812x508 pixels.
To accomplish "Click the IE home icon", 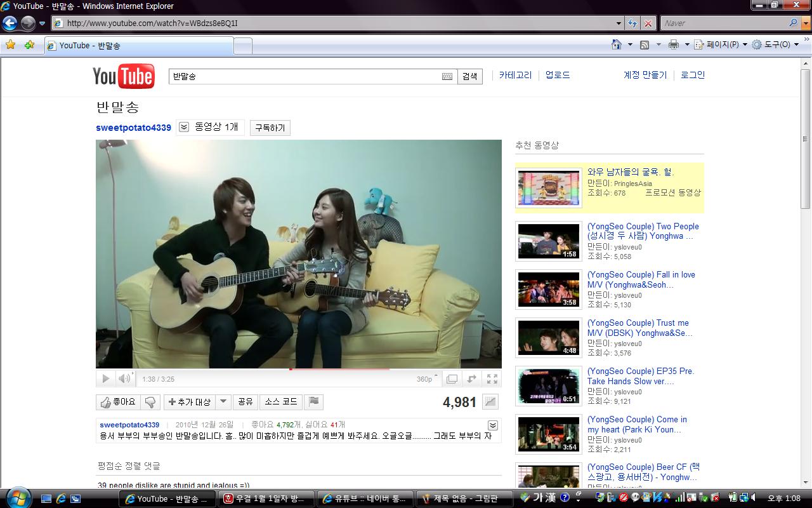I will coord(616,44).
